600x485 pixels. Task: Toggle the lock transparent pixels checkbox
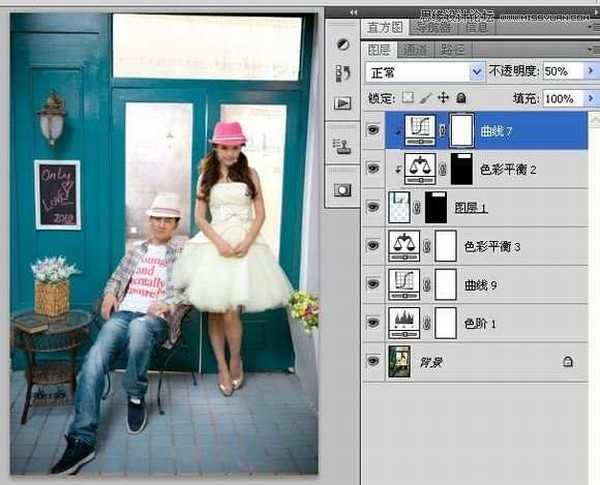(407, 99)
